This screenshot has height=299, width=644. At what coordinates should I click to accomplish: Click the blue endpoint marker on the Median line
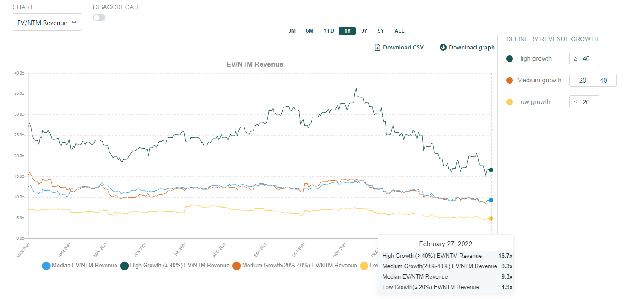(x=490, y=200)
